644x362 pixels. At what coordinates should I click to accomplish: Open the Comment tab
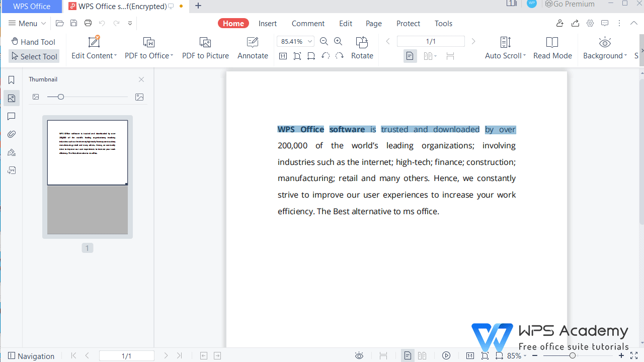click(x=308, y=23)
